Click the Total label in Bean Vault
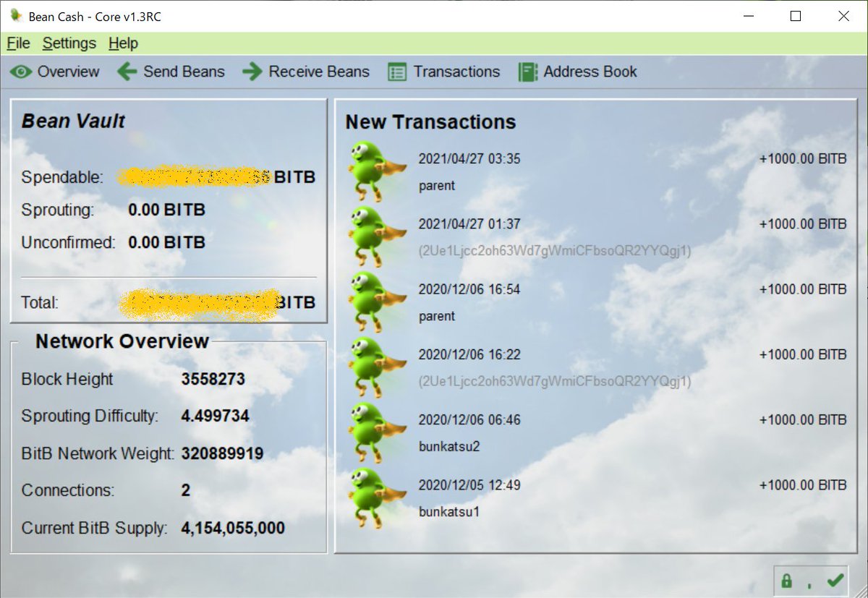 point(40,302)
